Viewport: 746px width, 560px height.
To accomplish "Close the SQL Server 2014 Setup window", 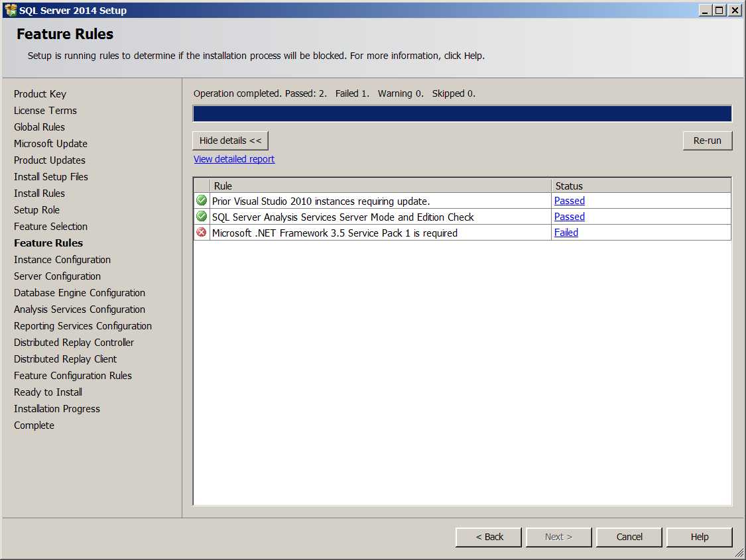I will (735, 10).
